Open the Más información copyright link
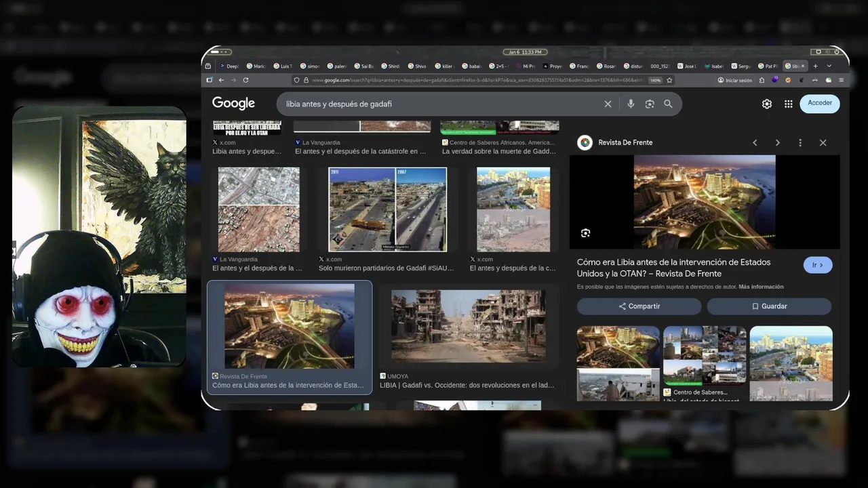 pyautogui.click(x=761, y=287)
